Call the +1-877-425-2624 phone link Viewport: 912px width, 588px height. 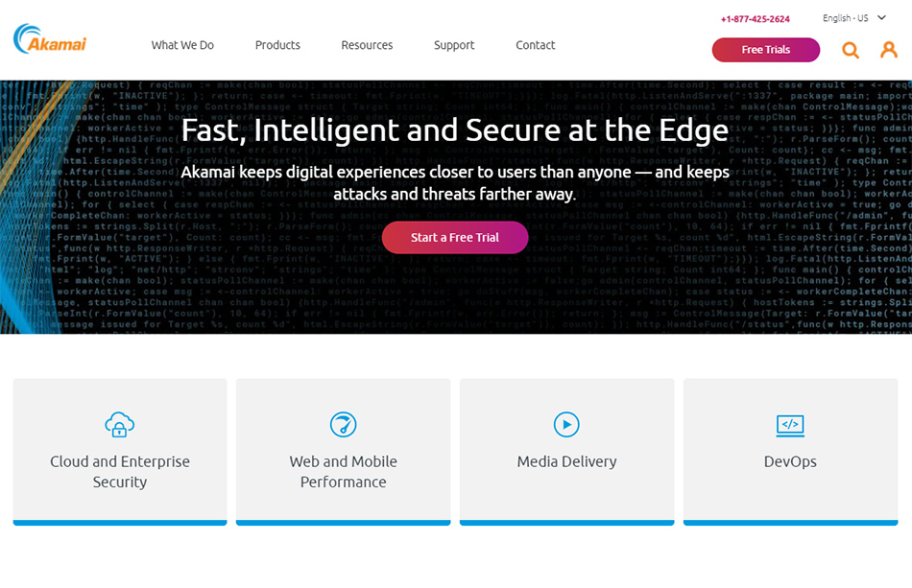click(755, 19)
